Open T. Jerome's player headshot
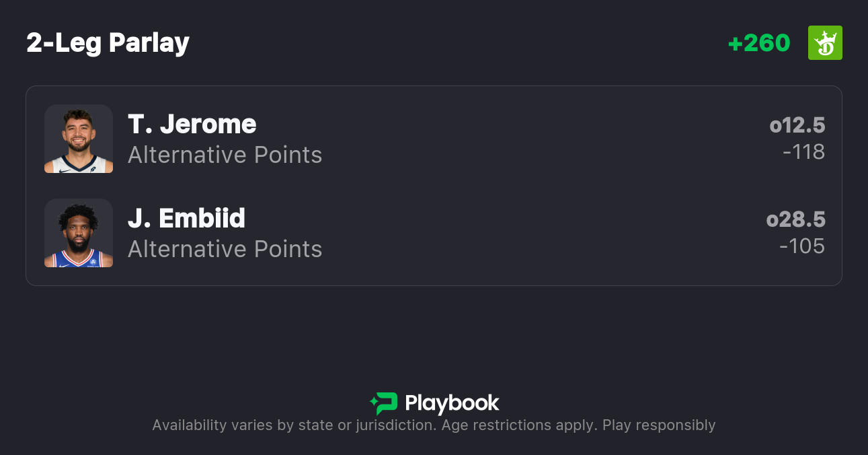Image resolution: width=868 pixels, height=455 pixels. coord(79,139)
